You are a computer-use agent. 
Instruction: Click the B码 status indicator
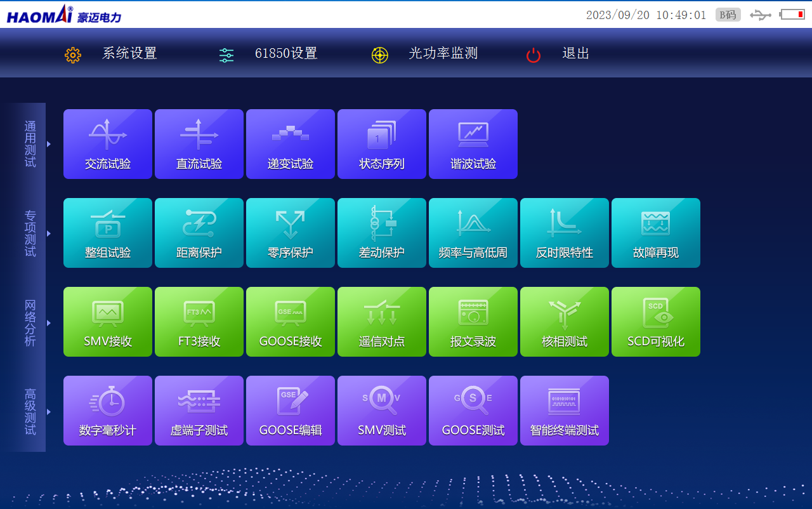[728, 15]
